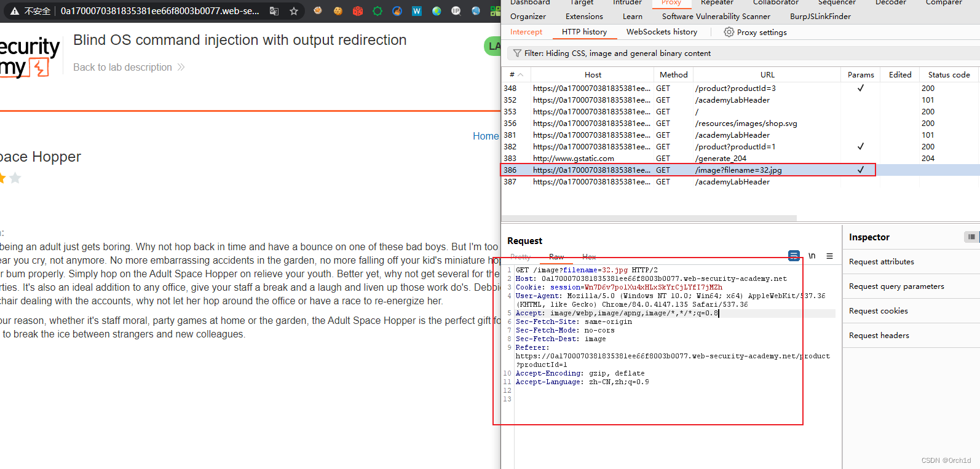Viewport: 980px width, 469px height.
Task: Click the Accept header line in request
Action: tap(617, 313)
